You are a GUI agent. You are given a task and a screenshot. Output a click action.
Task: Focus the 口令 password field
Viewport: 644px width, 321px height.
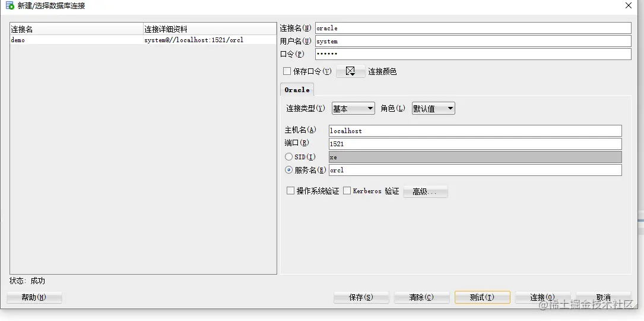click(473, 54)
